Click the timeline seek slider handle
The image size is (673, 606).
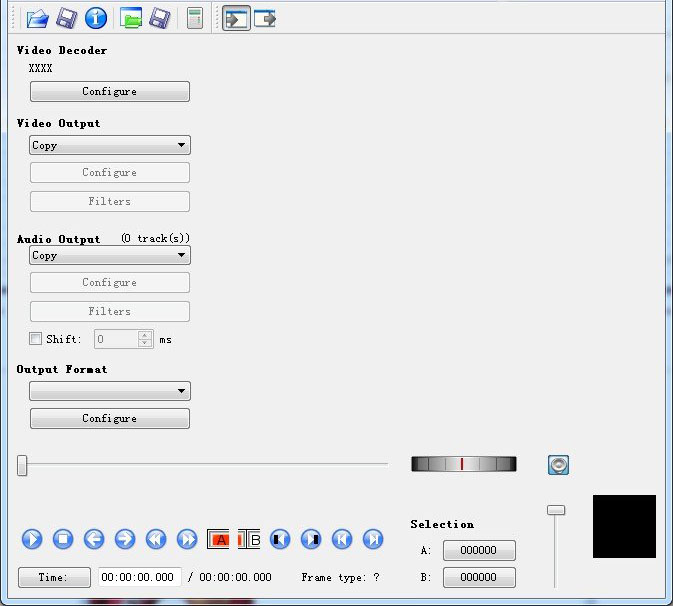(x=22, y=465)
